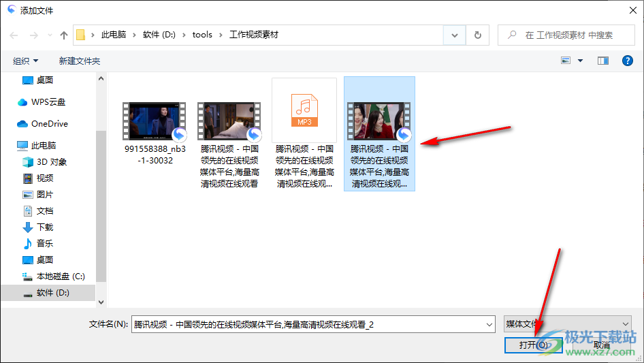This screenshot has height=363, width=644.
Task: Select 桌面 under 此电脑 in the tree
Action: click(38, 259)
